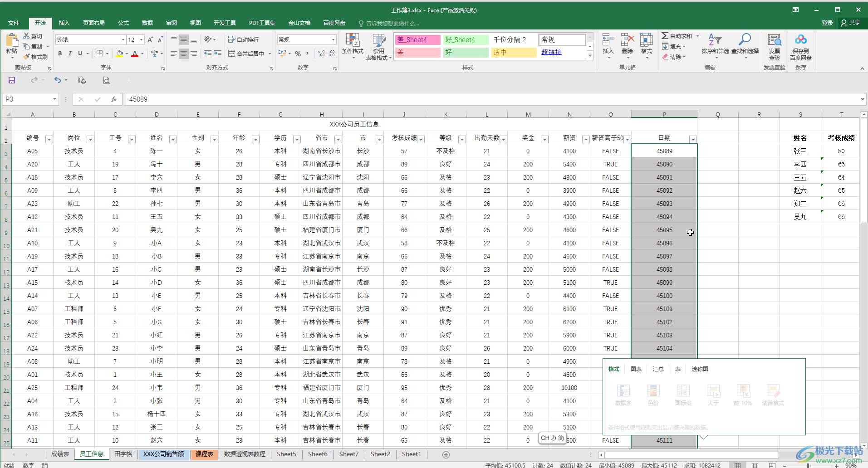The image size is (868, 468).
Task: Click the 清除 clear button
Action: 674,57
